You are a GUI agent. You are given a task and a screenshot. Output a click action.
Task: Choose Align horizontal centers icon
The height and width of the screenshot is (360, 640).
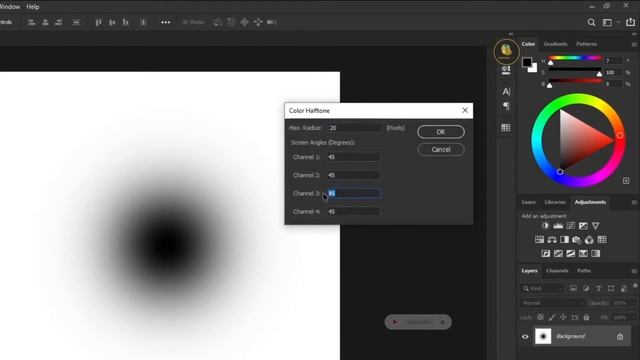(x=45, y=22)
